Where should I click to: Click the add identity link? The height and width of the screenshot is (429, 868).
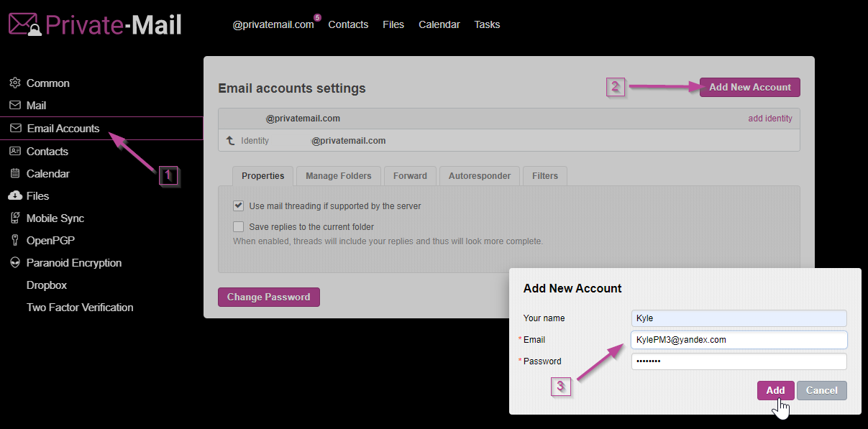pos(769,119)
